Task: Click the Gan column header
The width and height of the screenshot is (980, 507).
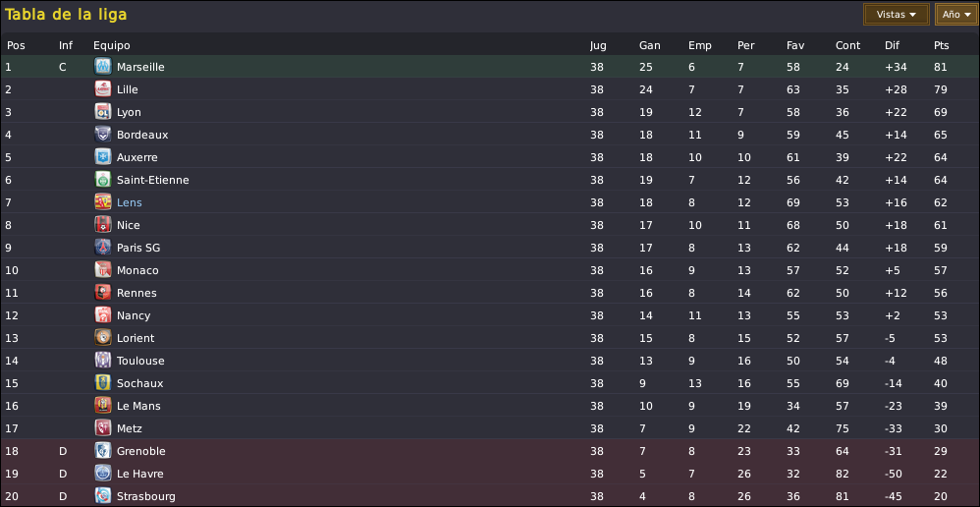Action: pyautogui.click(x=649, y=45)
